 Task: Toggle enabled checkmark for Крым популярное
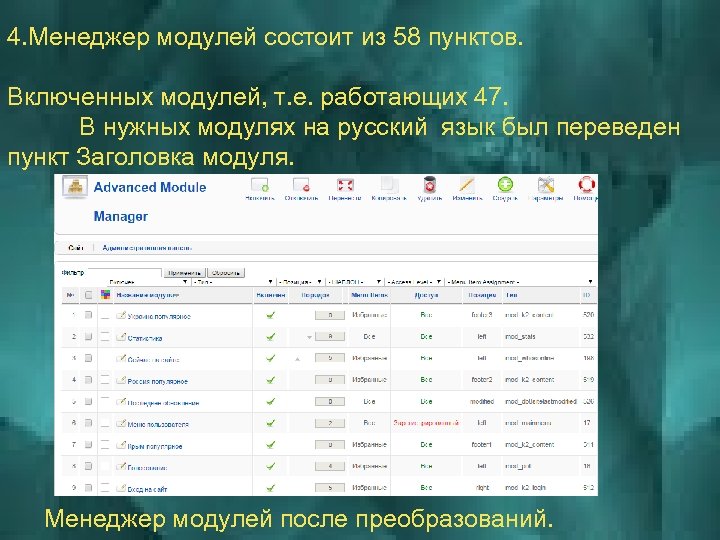(270, 445)
